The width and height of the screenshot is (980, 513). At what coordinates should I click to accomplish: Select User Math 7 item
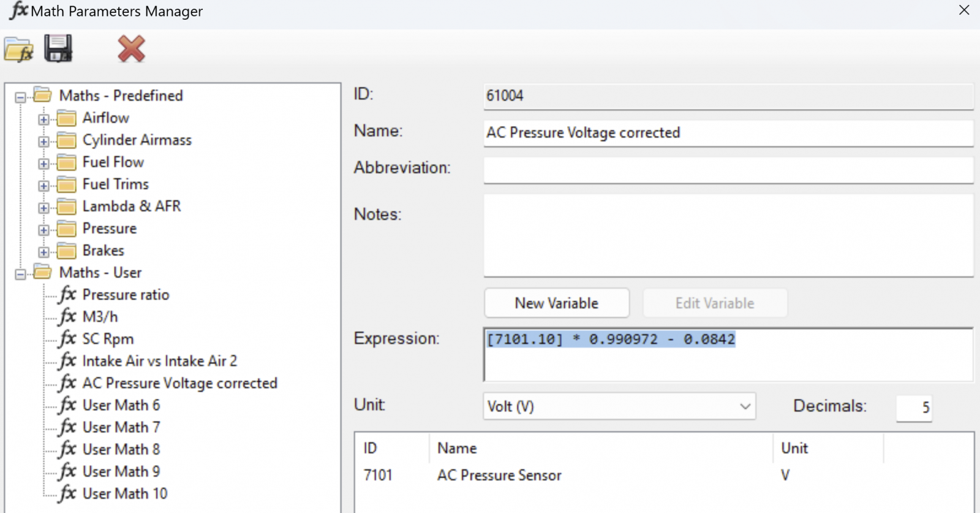(x=121, y=427)
